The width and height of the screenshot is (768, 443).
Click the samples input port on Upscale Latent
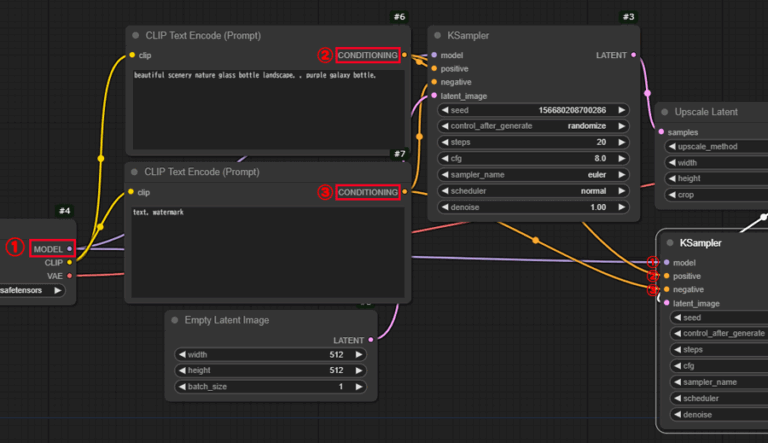pyautogui.click(x=661, y=132)
